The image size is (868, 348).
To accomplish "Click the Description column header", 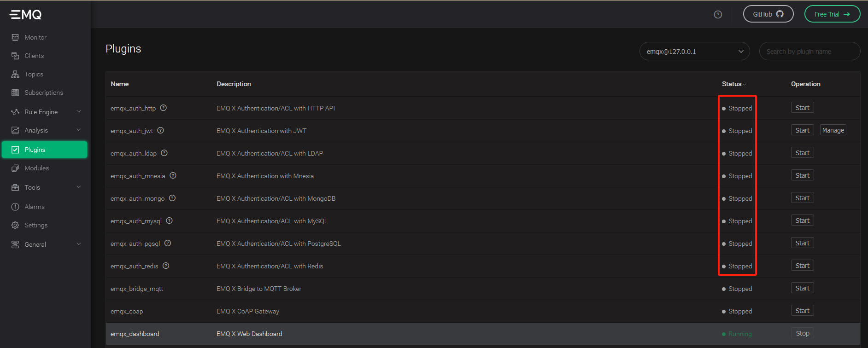I will [x=234, y=84].
